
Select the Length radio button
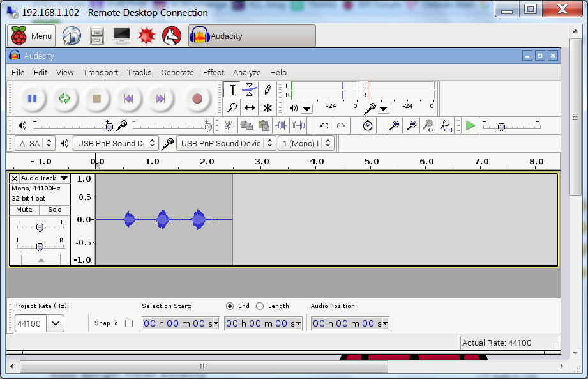pyautogui.click(x=260, y=306)
